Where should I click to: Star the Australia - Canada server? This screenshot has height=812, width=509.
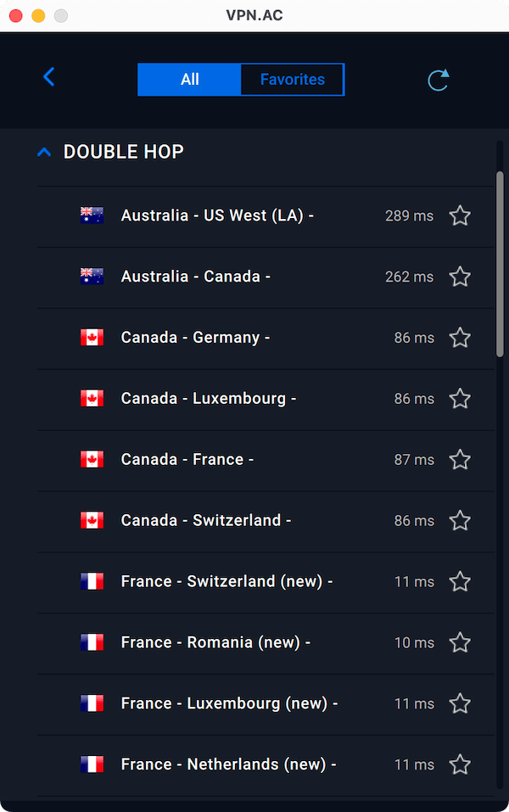460,277
